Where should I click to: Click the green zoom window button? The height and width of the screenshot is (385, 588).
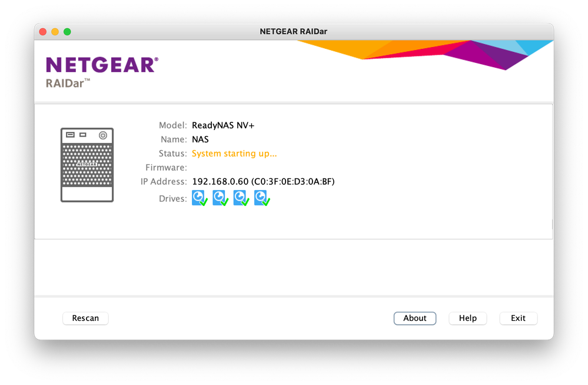[67, 32]
